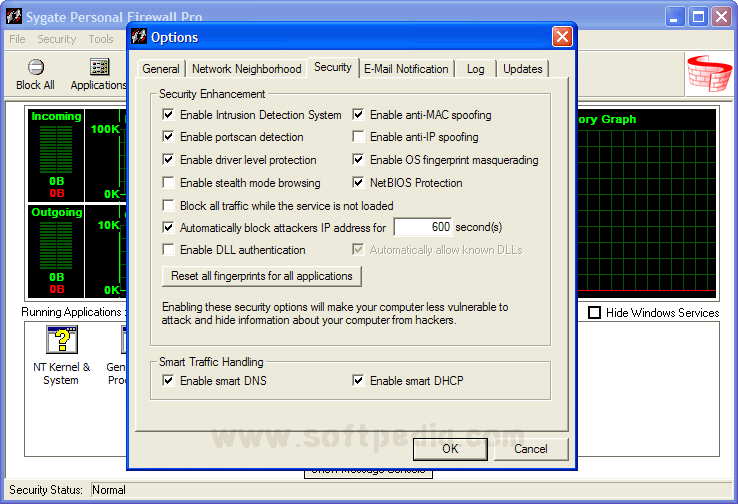Open the Tools menu in main window
738x504 pixels.
point(101,39)
